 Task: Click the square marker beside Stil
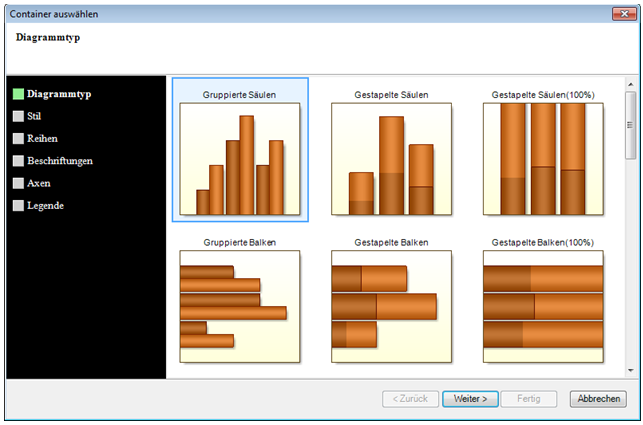tap(18, 116)
